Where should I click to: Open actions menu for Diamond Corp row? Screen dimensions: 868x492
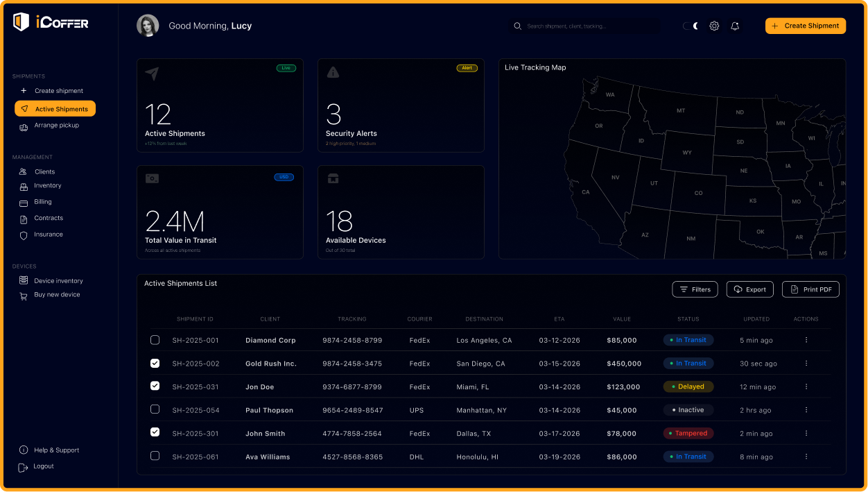tap(806, 340)
